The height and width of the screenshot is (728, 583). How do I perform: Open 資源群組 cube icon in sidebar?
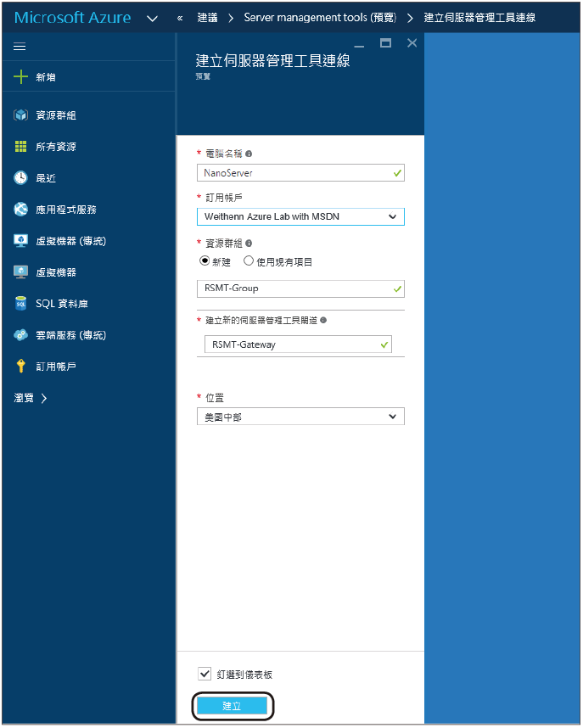[x=20, y=115]
